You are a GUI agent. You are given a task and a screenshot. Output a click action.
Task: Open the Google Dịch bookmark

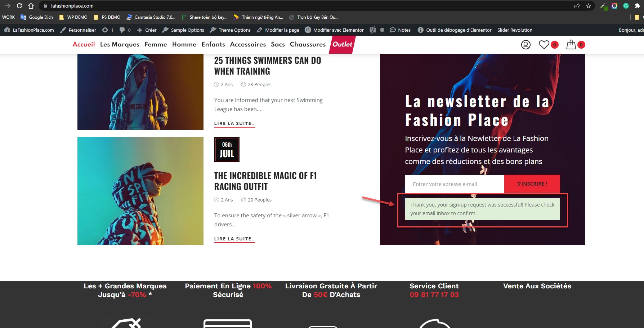[37, 17]
